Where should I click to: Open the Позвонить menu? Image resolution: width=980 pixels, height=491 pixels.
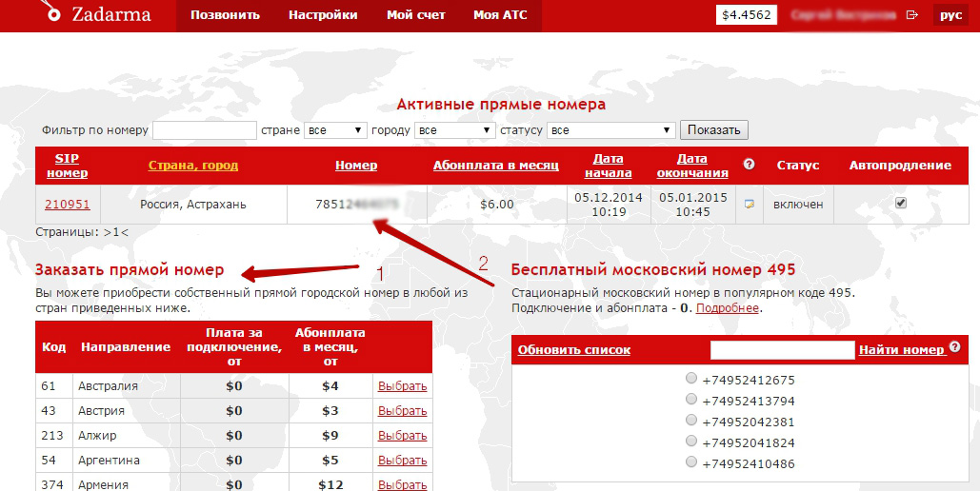225,15
